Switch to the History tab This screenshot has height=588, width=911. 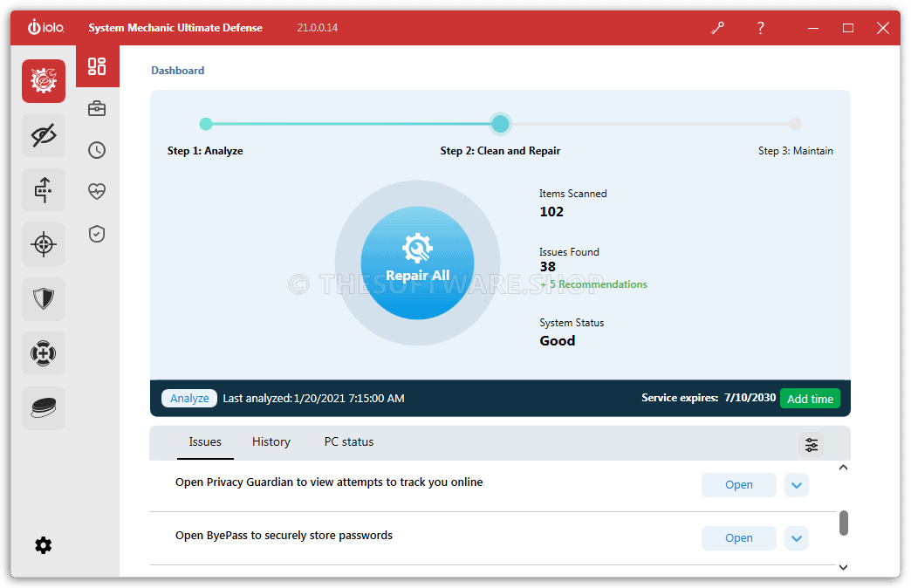271,442
